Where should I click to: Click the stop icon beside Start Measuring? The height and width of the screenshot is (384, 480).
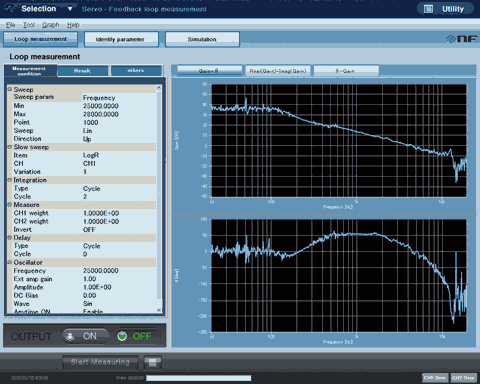[153, 362]
